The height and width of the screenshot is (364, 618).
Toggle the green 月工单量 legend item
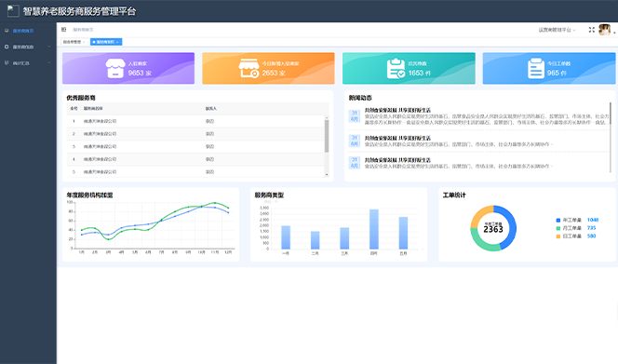(x=576, y=228)
